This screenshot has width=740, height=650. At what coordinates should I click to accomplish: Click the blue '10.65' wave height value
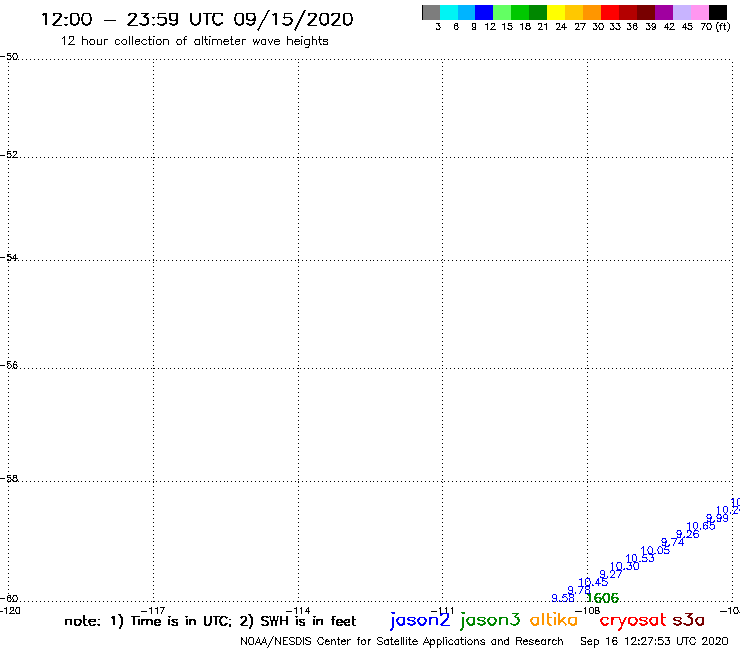coord(701,526)
